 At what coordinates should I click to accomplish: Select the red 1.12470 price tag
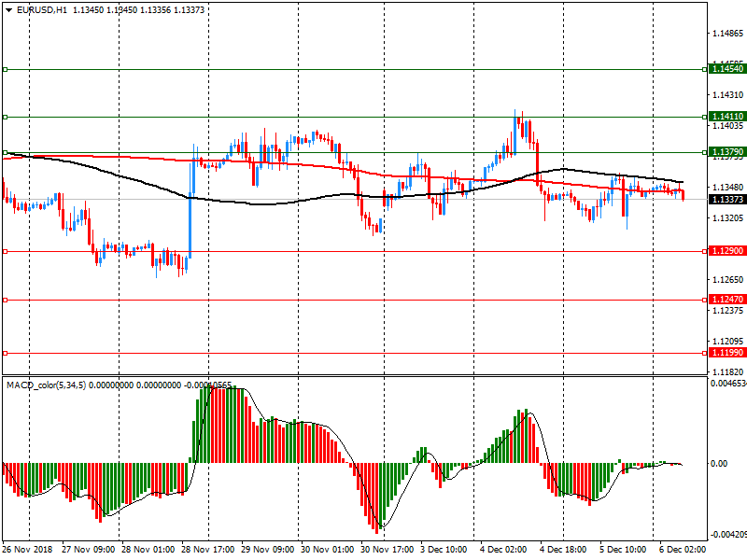pyautogui.click(x=726, y=299)
